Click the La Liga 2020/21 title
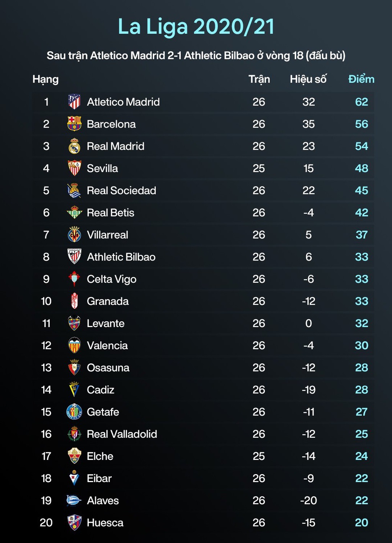Screen dimensions: 392x543 click(196, 27)
